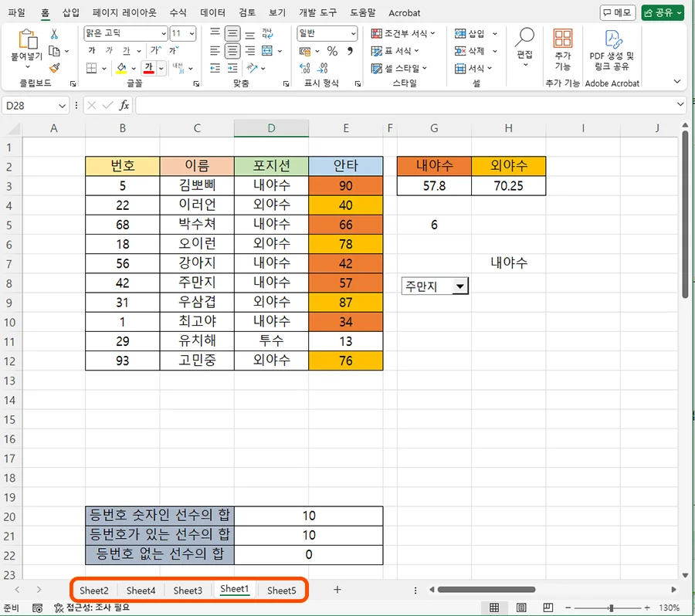
Task: Switch to the 수식 ribbon tab
Action: click(178, 13)
